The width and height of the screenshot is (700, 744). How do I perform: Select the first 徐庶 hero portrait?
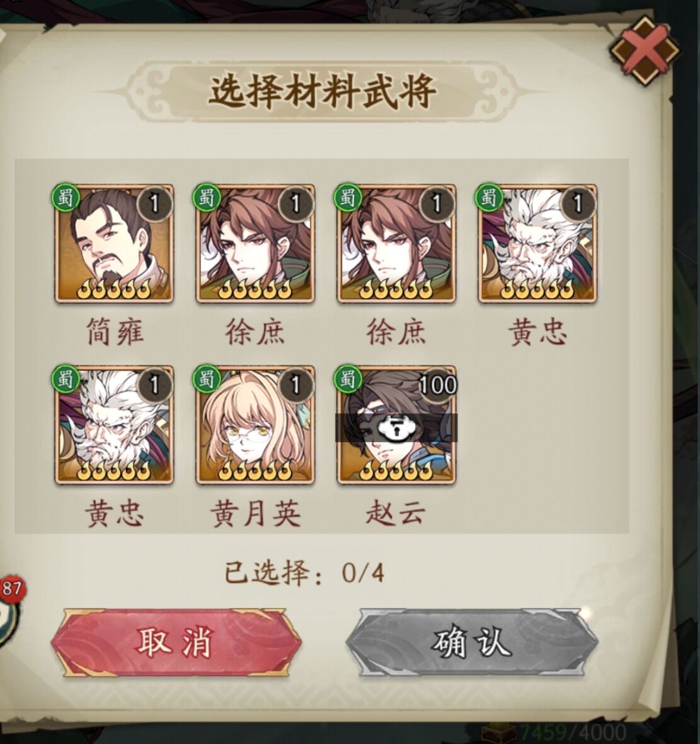255,244
